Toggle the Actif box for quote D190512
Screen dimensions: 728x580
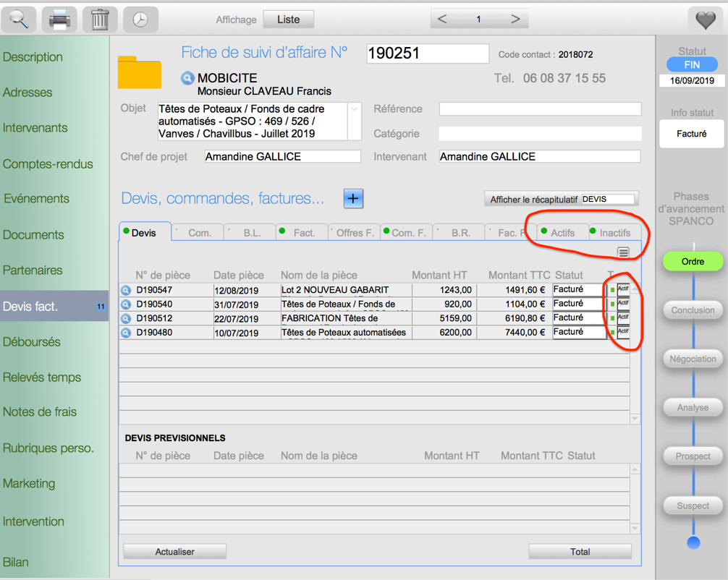click(622, 317)
